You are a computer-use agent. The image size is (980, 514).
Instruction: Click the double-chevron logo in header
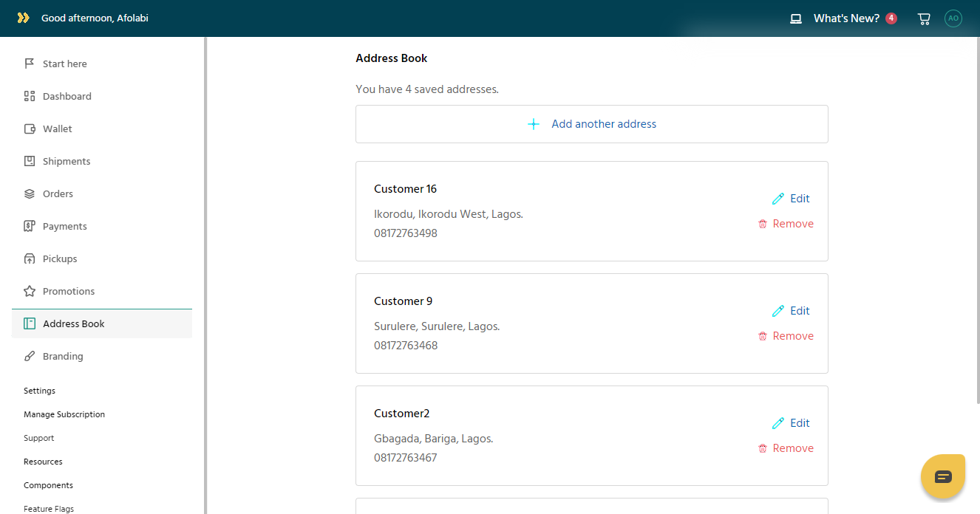point(24,18)
